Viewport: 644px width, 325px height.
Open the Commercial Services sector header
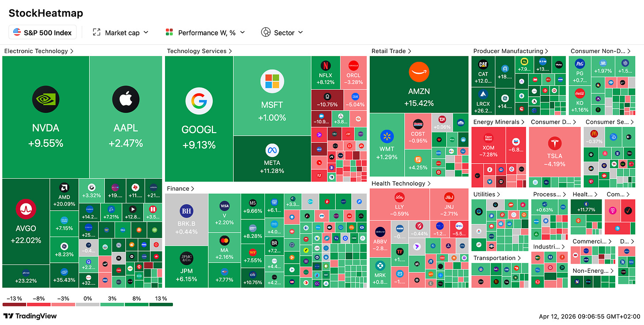pos(592,241)
